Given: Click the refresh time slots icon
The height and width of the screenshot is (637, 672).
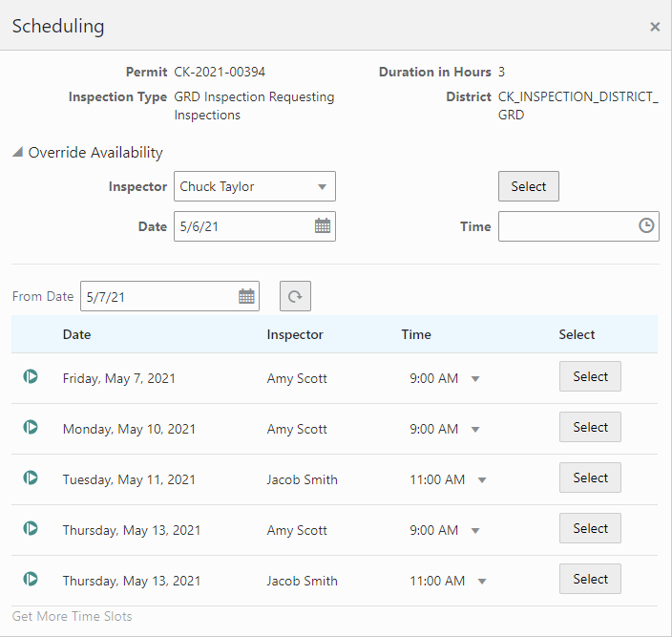Looking at the screenshot, I should point(295,296).
